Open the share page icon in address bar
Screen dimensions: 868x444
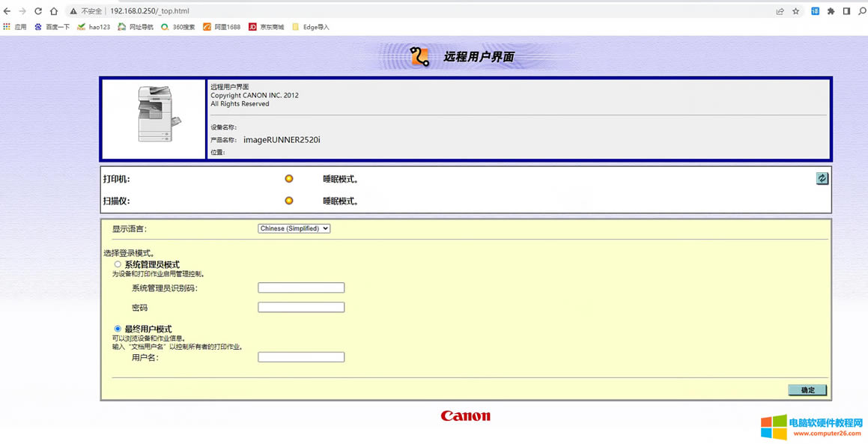pyautogui.click(x=780, y=11)
